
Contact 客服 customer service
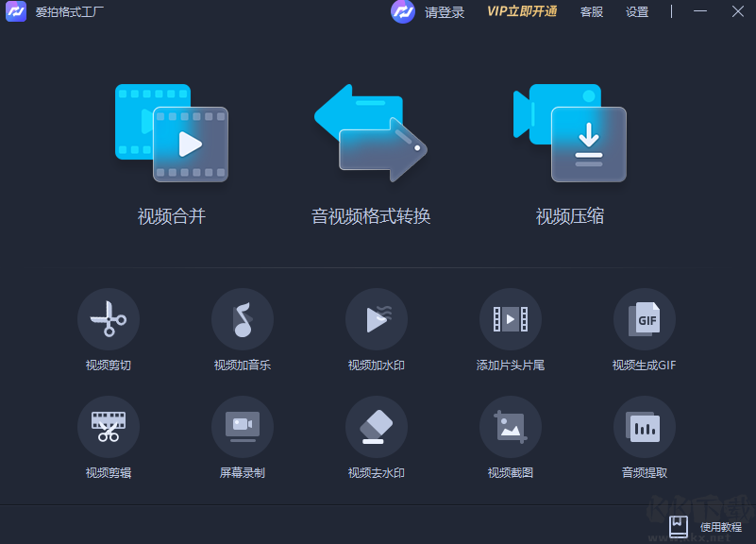click(x=591, y=12)
